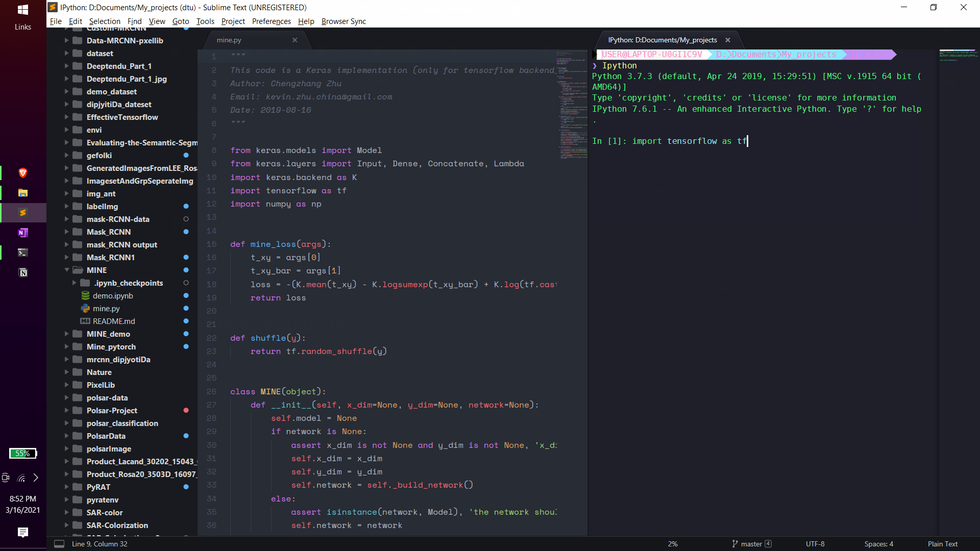Expand the Mine_pytorch folder
The width and height of the screenshot is (980, 551).
click(66, 347)
